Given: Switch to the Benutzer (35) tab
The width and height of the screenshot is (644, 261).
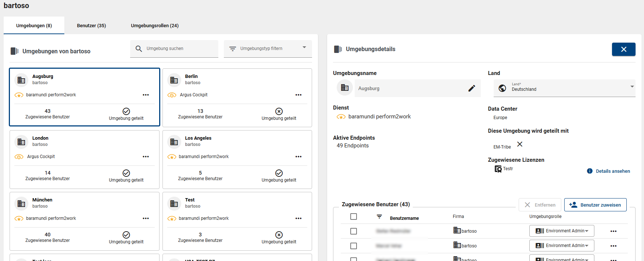Looking at the screenshot, I should 91,26.
